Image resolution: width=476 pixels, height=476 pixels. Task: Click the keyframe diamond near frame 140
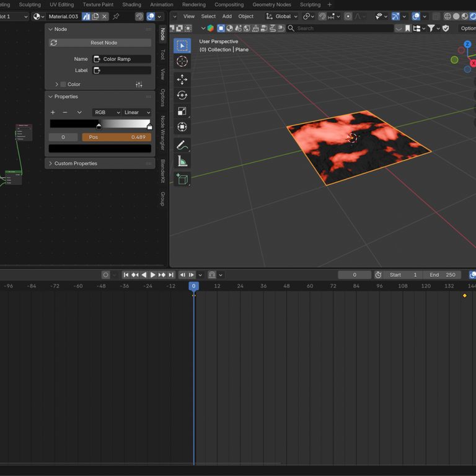tap(464, 296)
